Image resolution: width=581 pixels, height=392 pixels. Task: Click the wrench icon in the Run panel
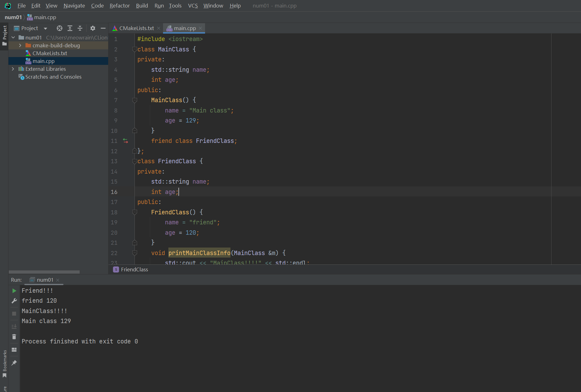click(14, 301)
